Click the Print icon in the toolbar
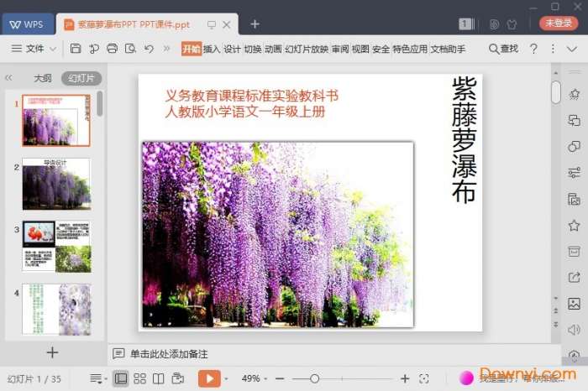The image size is (588, 391). pyautogui.click(x=112, y=49)
